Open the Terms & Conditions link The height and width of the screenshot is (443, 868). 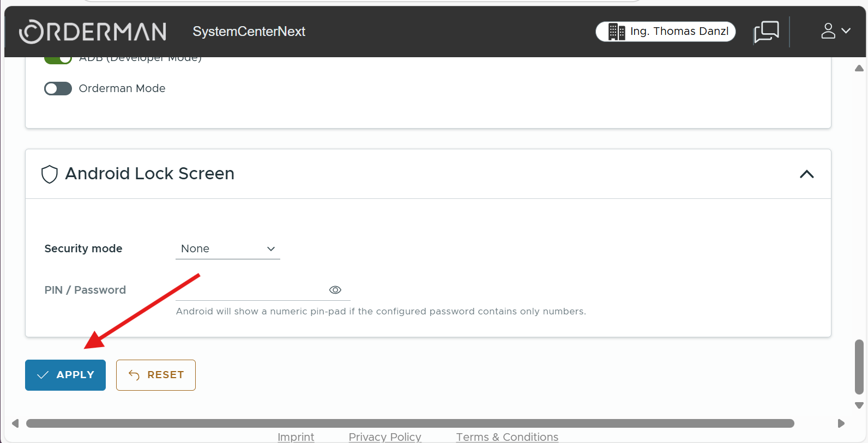[x=507, y=437]
